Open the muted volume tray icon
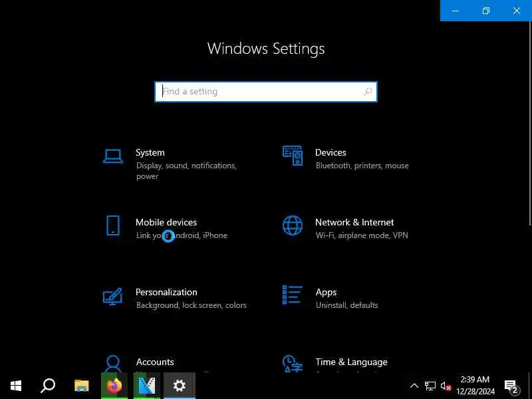 pos(446,386)
